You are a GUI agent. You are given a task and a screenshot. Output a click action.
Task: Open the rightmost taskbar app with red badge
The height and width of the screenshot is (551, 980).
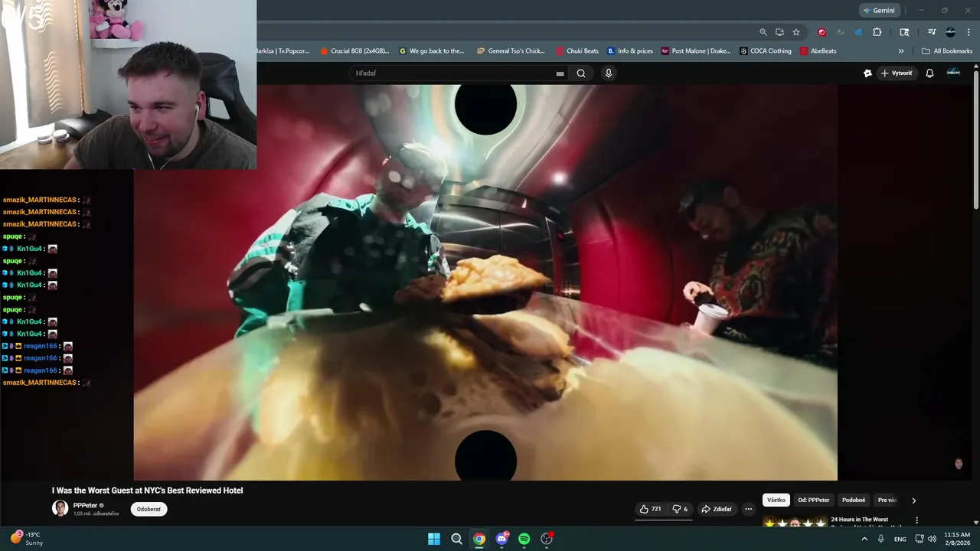[547, 539]
